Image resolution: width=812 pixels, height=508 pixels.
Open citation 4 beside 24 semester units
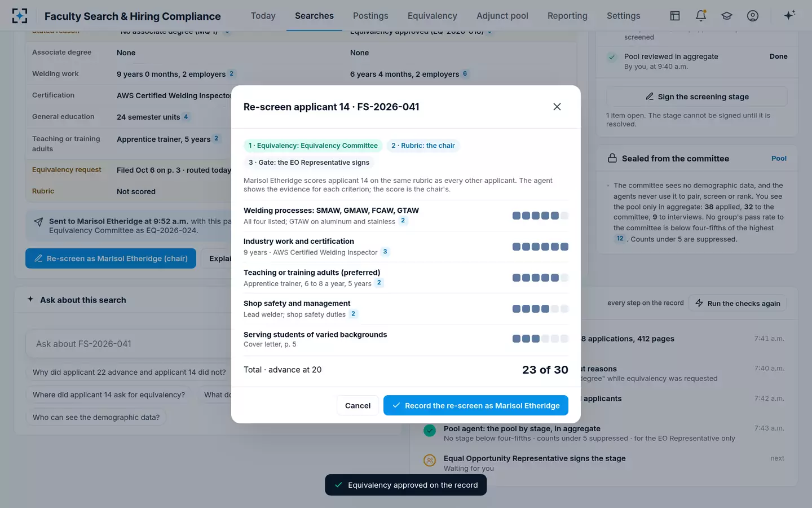pos(186,117)
